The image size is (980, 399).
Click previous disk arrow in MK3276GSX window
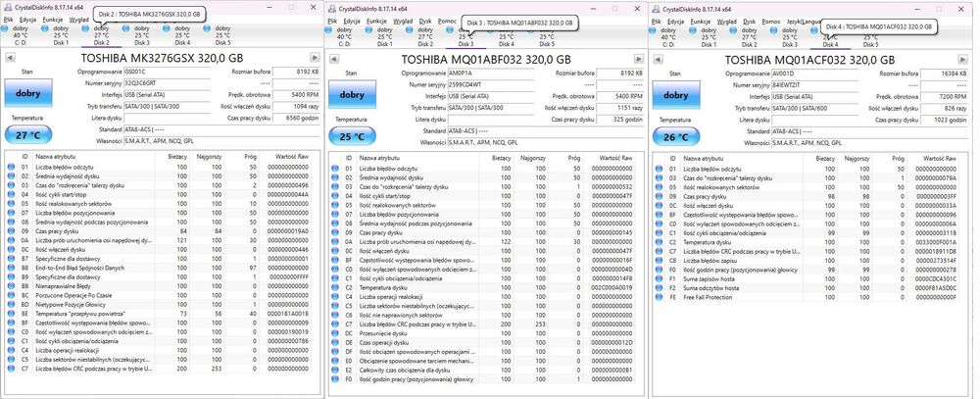10,58
